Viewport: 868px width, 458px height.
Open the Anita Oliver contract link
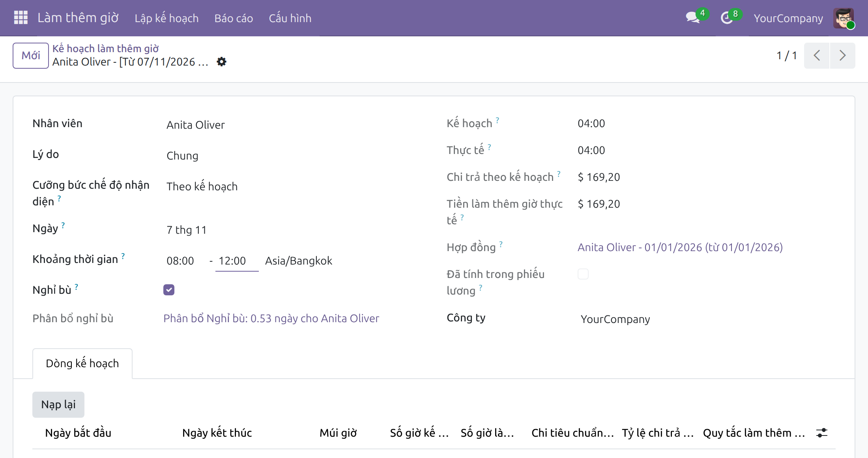point(680,247)
